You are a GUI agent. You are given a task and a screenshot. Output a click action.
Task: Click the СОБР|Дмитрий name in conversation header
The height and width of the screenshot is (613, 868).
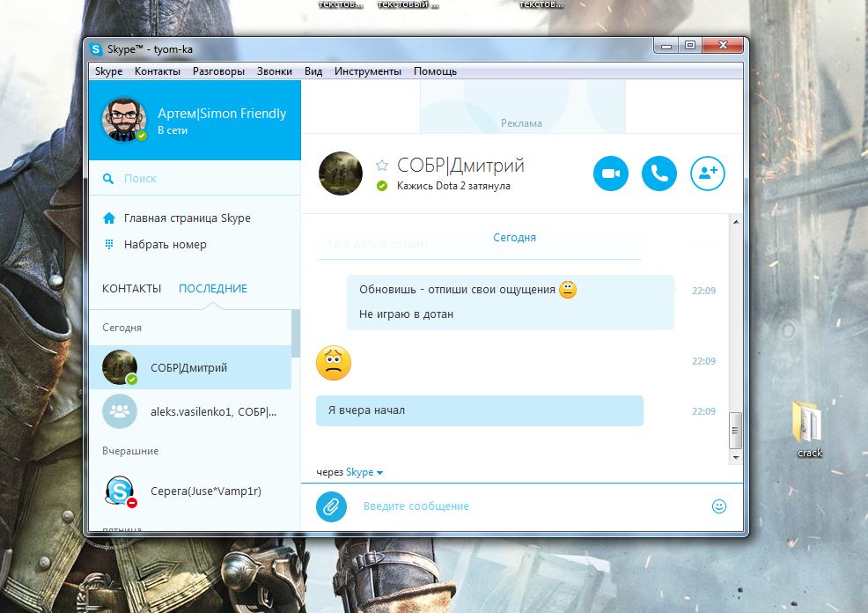click(x=460, y=165)
